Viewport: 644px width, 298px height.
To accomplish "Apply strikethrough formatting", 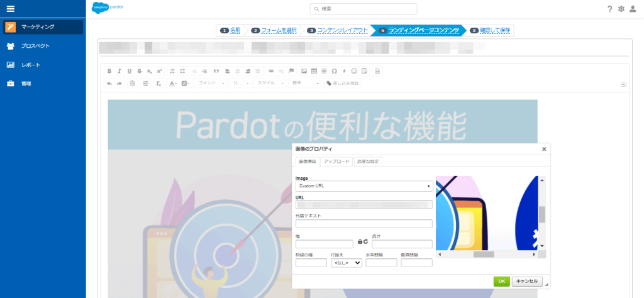I will pyautogui.click(x=140, y=71).
